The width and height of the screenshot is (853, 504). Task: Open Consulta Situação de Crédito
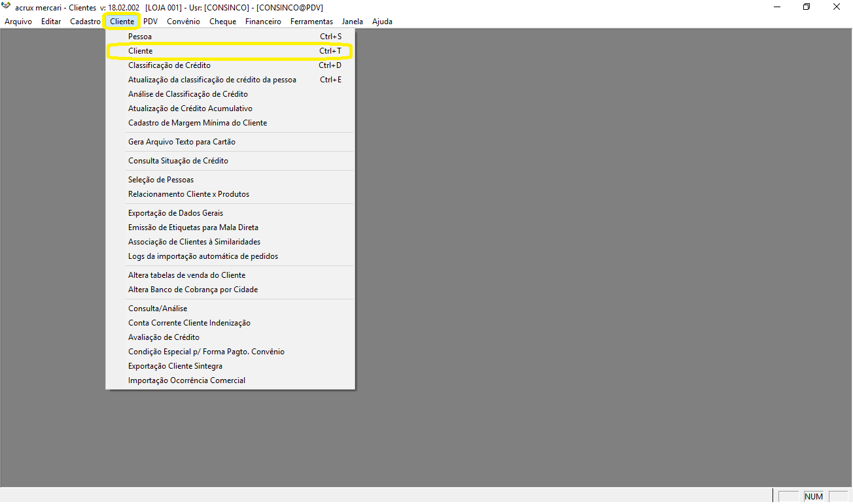[178, 161]
